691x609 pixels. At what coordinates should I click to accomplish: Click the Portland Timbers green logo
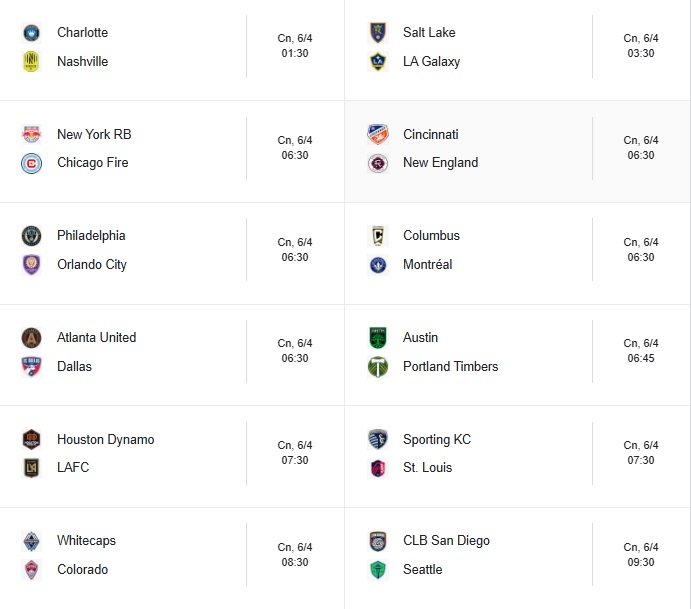378,367
